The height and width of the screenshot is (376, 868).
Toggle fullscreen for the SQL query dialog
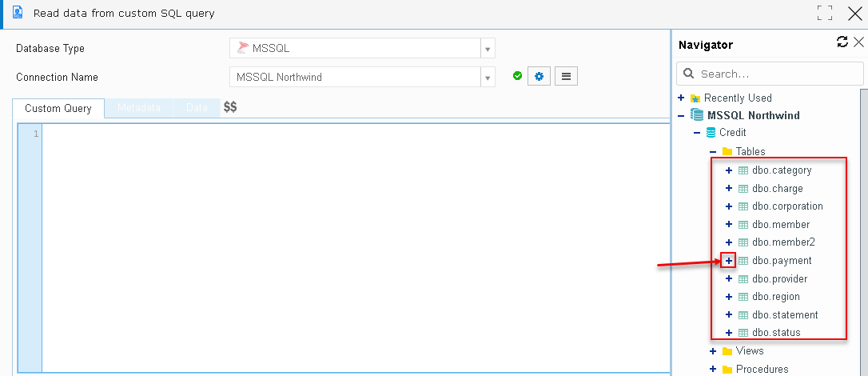(825, 14)
